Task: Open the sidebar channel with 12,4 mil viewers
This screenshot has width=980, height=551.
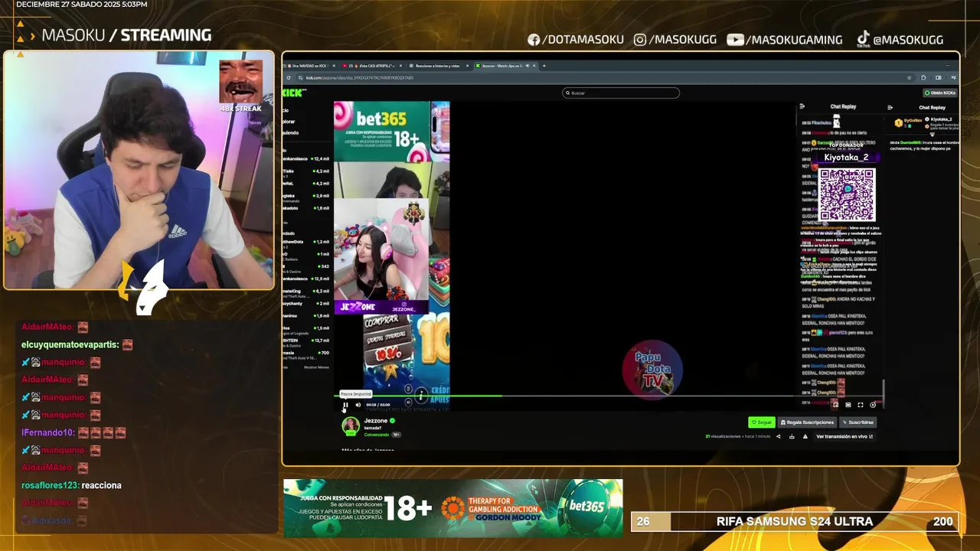Action: [307, 158]
